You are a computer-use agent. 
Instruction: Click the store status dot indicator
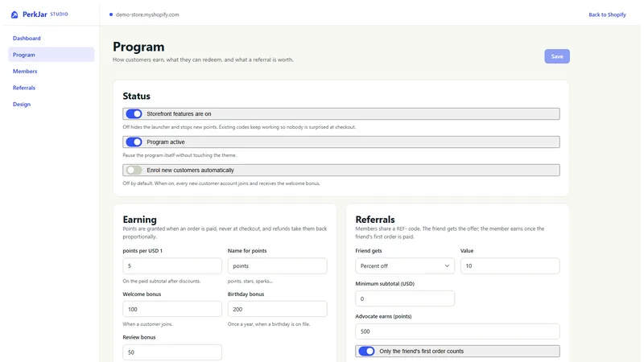point(111,14)
